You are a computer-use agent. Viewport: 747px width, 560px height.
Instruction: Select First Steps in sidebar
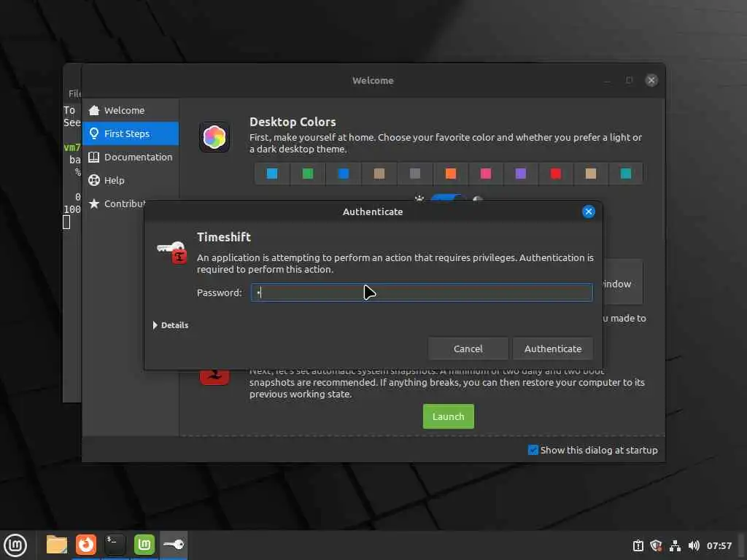coord(131,134)
